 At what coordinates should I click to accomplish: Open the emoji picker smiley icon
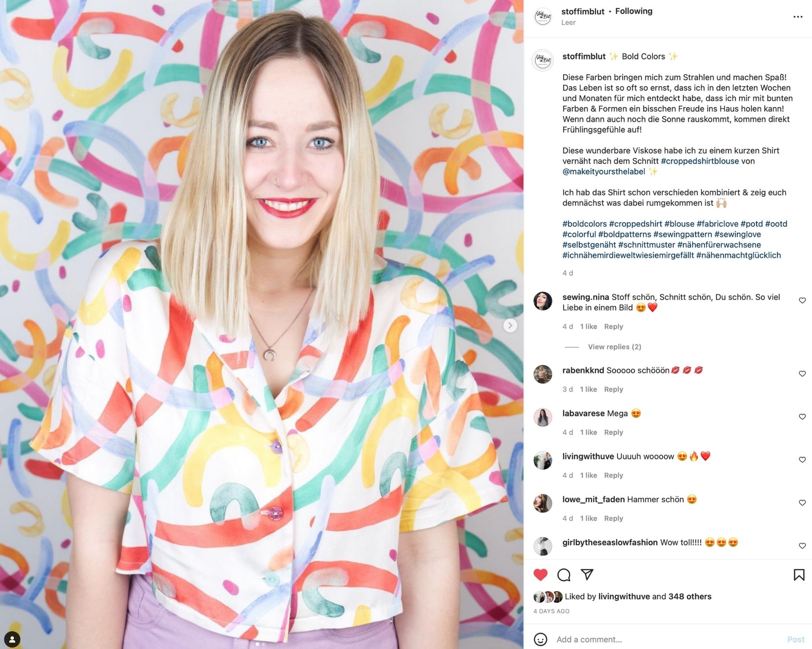click(x=540, y=639)
